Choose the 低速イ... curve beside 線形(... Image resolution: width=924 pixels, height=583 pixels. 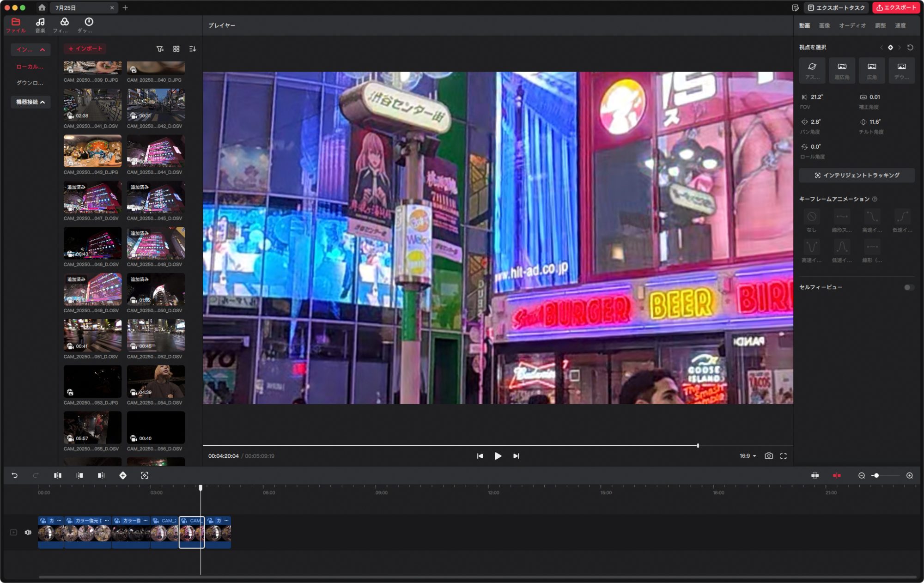point(842,251)
